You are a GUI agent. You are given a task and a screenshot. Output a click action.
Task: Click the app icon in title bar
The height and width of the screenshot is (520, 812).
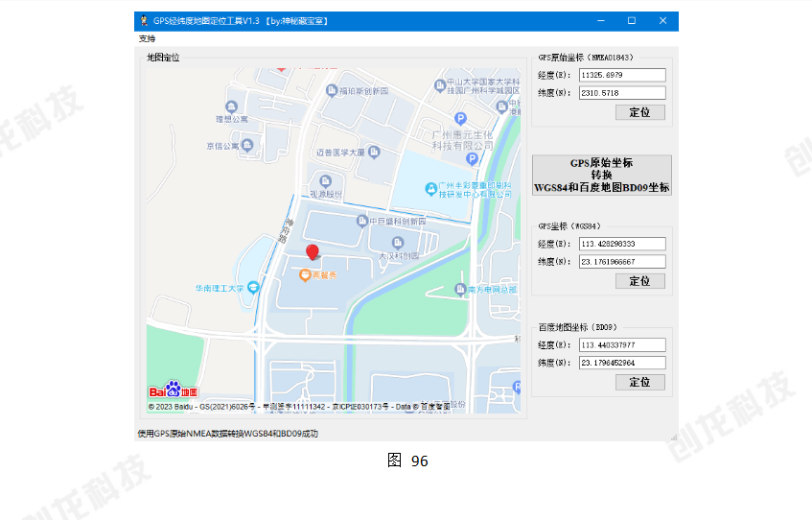click(x=144, y=21)
